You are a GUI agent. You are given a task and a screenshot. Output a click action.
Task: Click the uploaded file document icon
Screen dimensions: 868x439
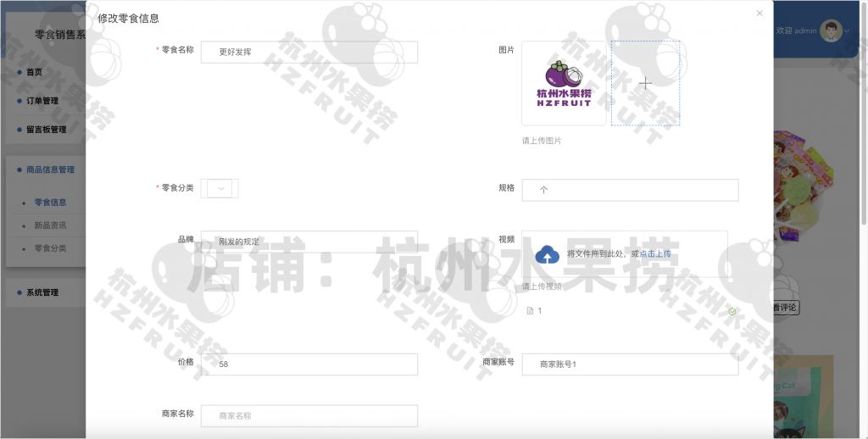530,310
